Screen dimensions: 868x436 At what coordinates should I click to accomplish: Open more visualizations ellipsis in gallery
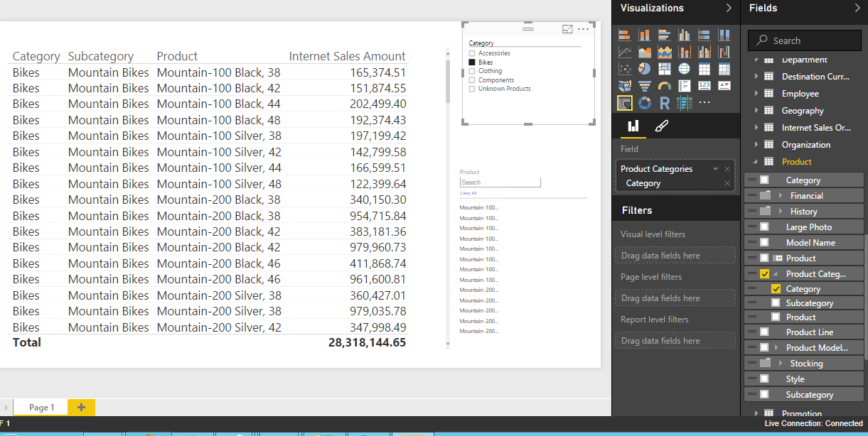point(704,103)
